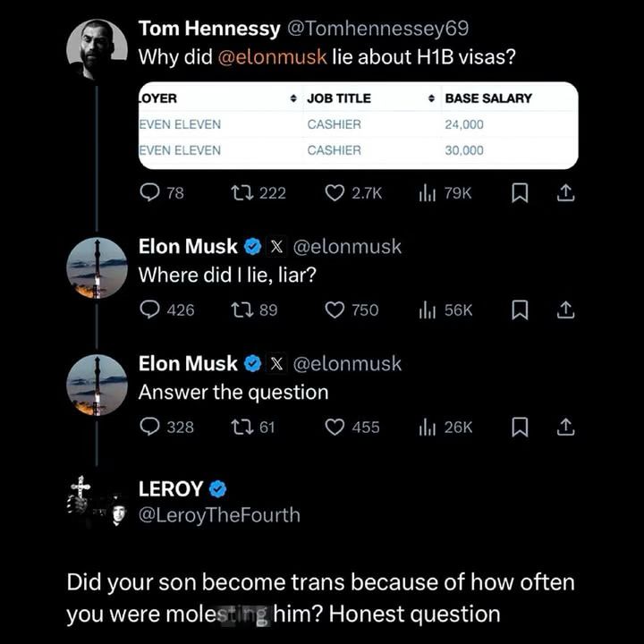This screenshot has width=644, height=644.
Task: Click Elon Musk's name on first reply
Action: [188, 247]
